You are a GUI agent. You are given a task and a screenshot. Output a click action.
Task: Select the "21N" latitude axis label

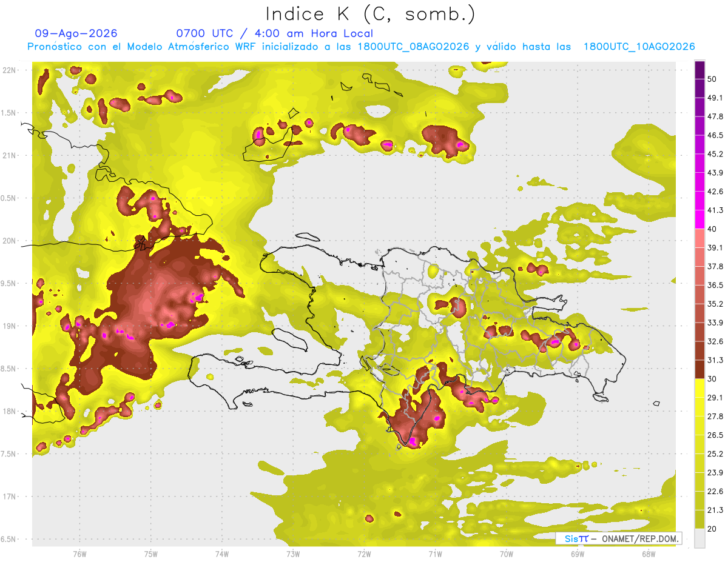pyautogui.click(x=9, y=155)
